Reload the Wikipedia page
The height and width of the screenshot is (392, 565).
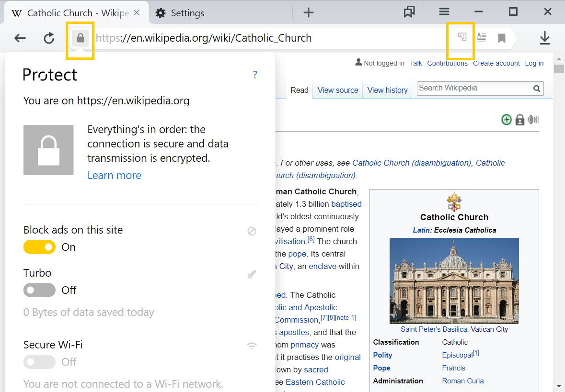(x=49, y=38)
